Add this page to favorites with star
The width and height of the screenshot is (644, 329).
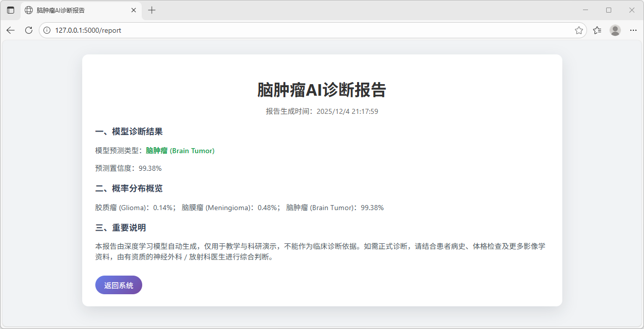(x=578, y=30)
